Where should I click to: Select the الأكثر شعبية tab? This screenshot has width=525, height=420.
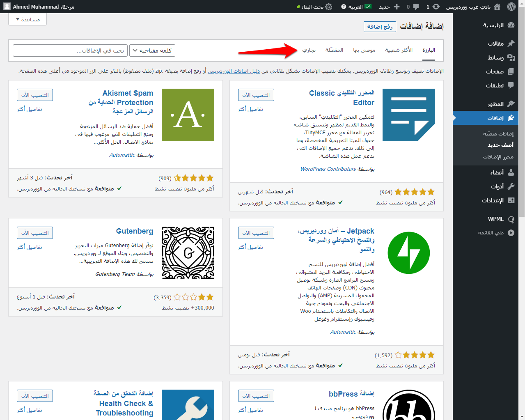point(399,50)
